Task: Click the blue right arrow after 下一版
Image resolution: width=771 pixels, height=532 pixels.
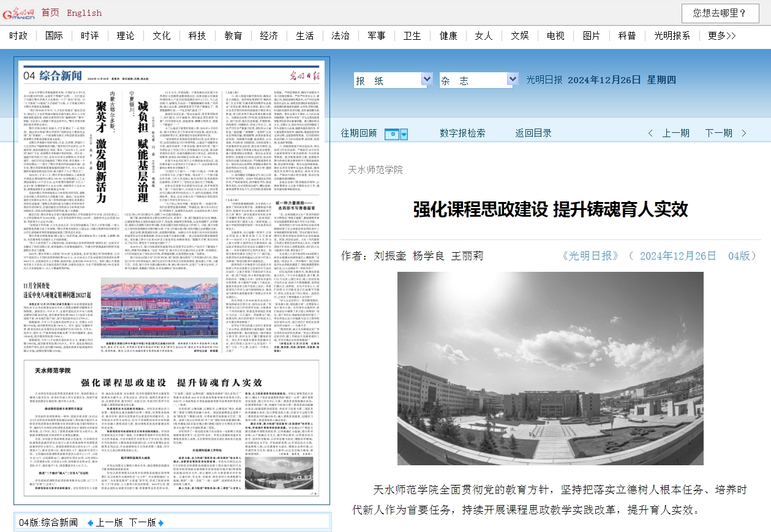Action: [161, 523]
